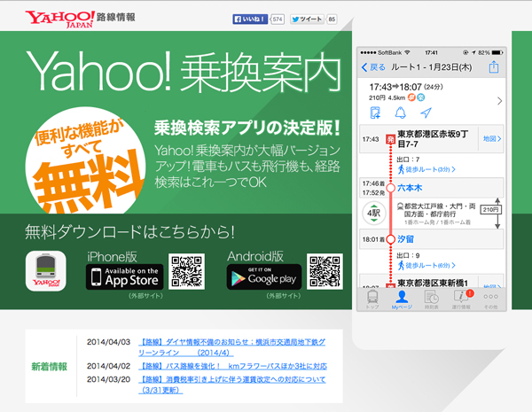This screenshot has width=532, height=412.
Task: Click the Yahoo! 乗換案内 train app icon
Action: [x=51, y=274]
